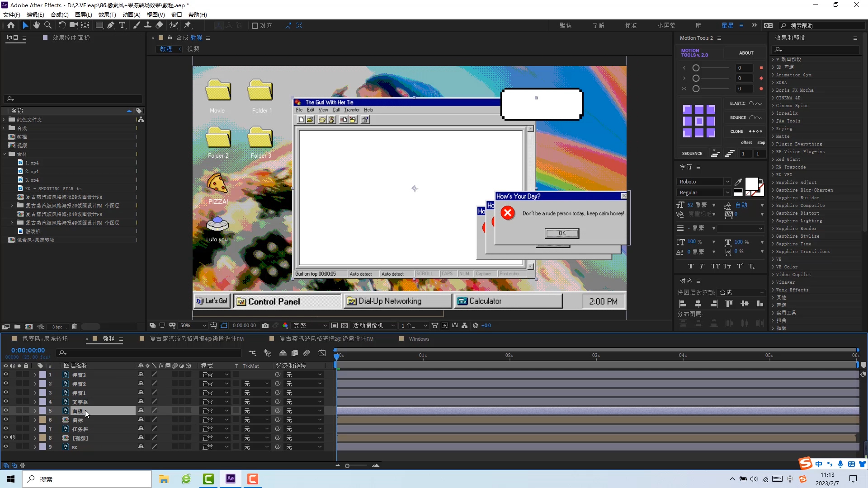
Task: Select the Selection arrow tool
Action: coord(25,25)
